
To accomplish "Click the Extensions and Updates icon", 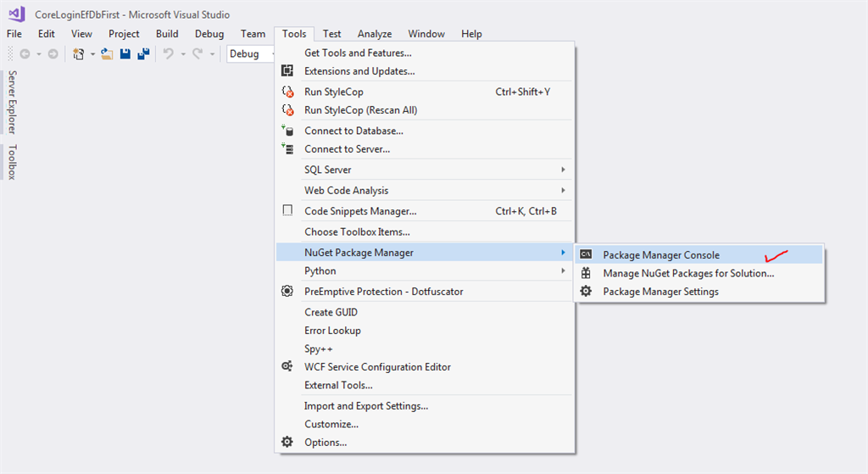I will 287,71.
